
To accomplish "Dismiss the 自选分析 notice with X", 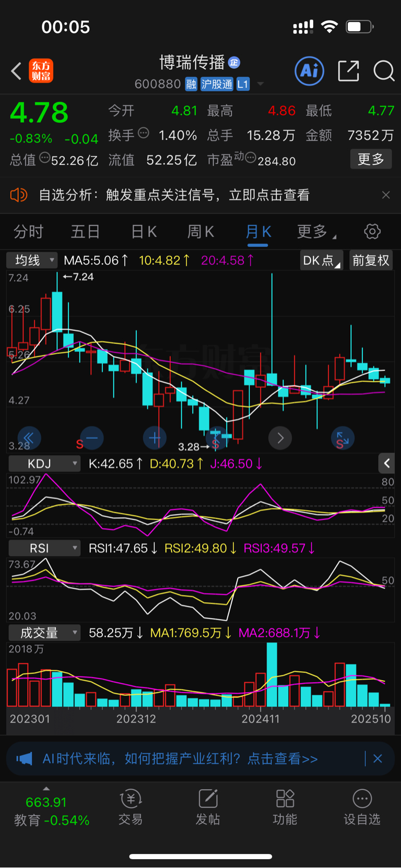I will pyautogui.click(x=386, y=195).
